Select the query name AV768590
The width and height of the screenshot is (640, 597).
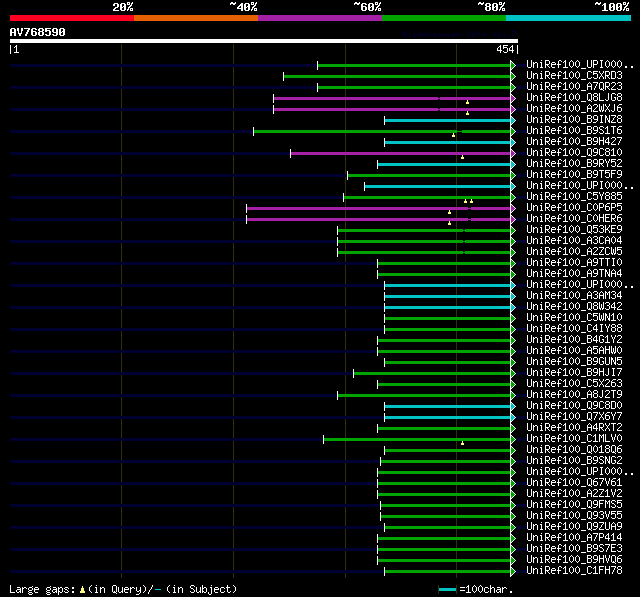tap(38, 32)
